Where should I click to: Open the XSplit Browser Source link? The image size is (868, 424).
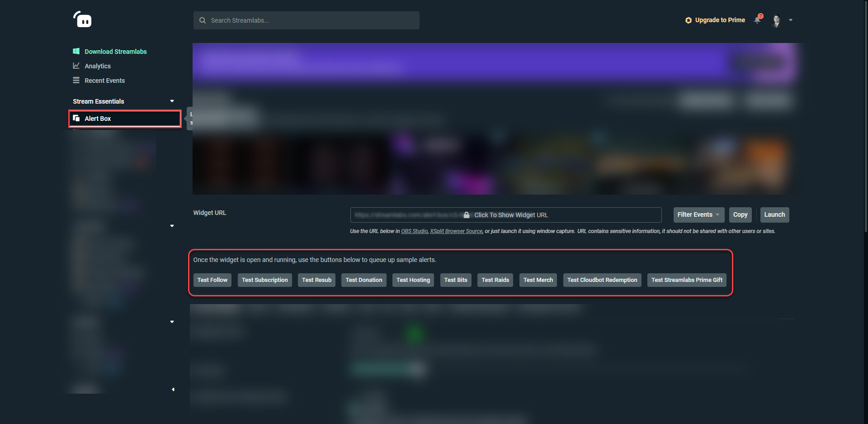click(456, 231)
